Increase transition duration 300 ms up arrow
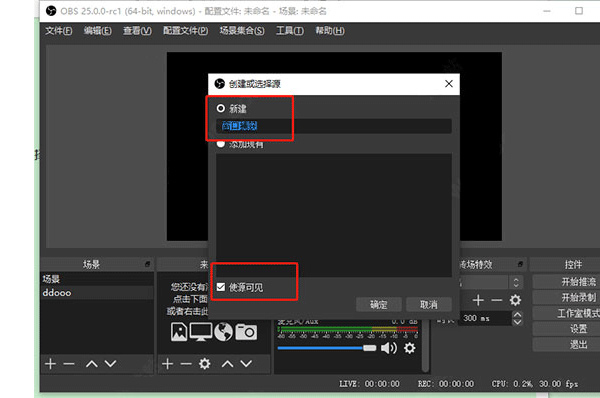Viewport: 600px width, 398px height. 517,315
